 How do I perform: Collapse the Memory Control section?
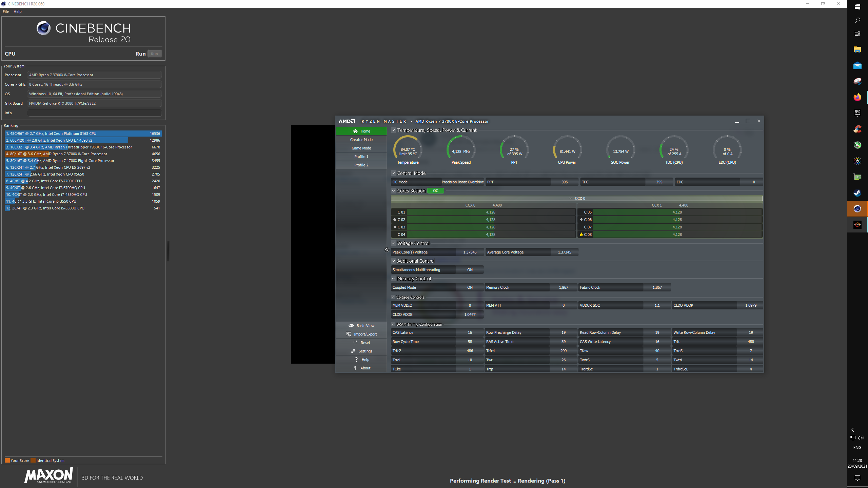393,279
